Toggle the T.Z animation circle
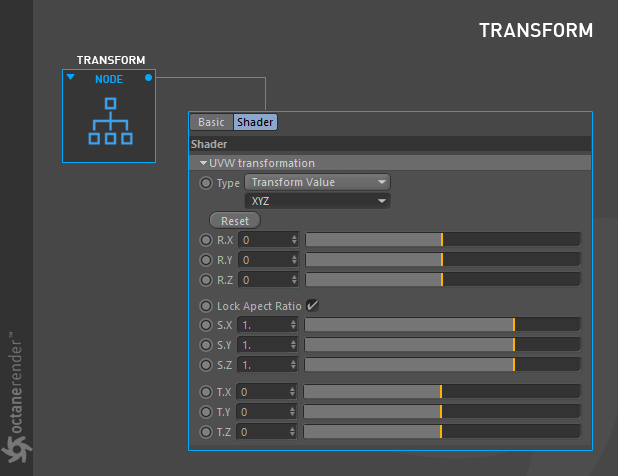This screenshot has height=476, width=618. point(206,432)
